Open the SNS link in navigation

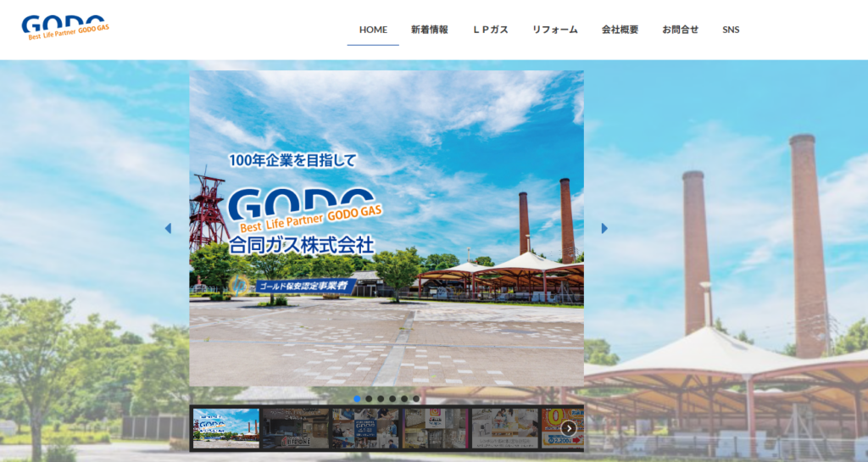coord(731,30)
